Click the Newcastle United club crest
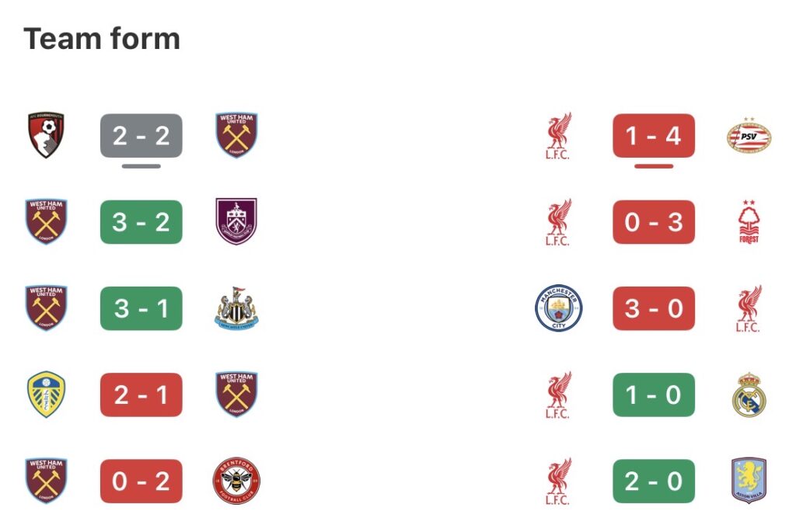This screenshot has height=532, width=796. (x=236, y=308)
